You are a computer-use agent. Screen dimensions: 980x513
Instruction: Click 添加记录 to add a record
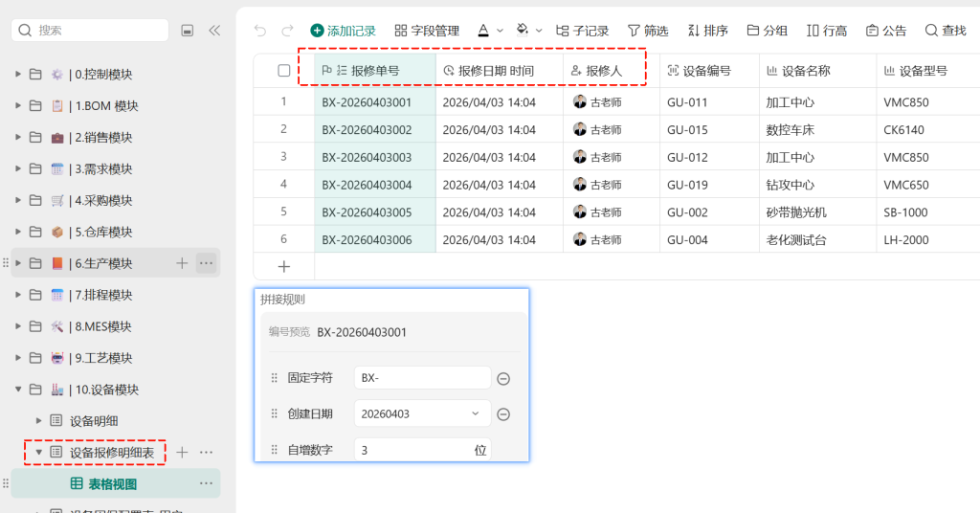344,31
